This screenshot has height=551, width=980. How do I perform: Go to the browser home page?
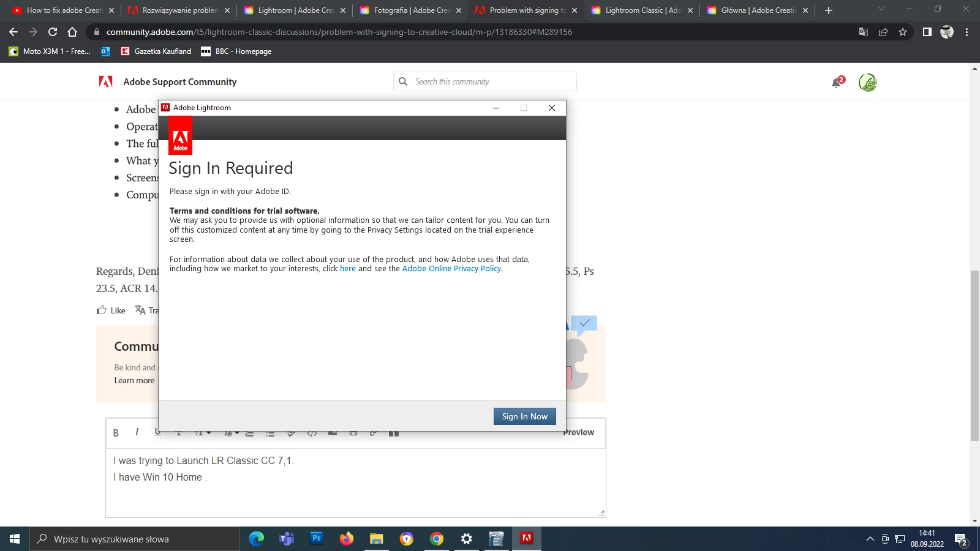pos(72,32)
